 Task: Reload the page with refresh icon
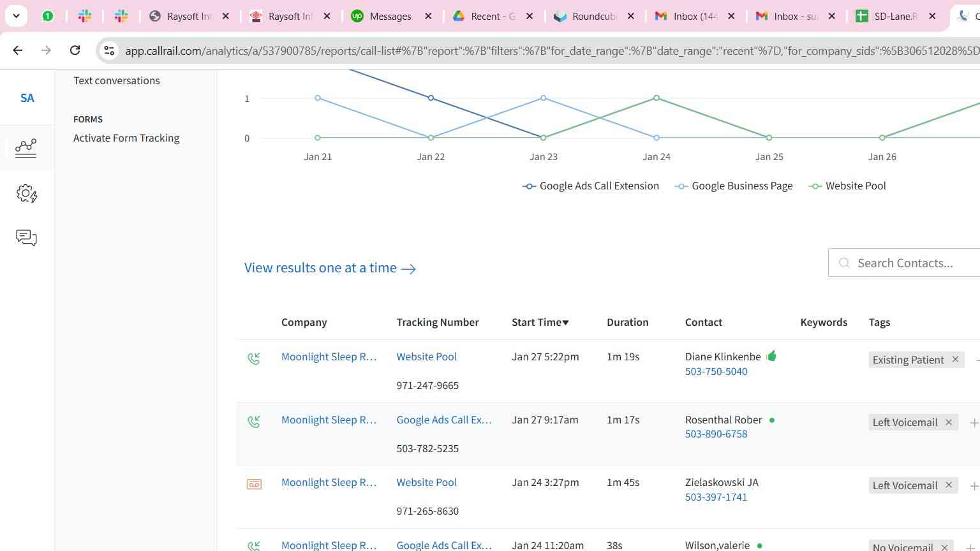tap(75, 50)
